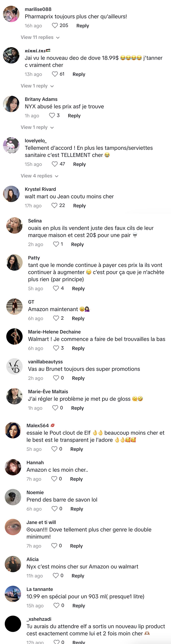Viewport: 171px width, 644px height.
Task: Tap the heart on Selina's comment
Action: [56, 244]
